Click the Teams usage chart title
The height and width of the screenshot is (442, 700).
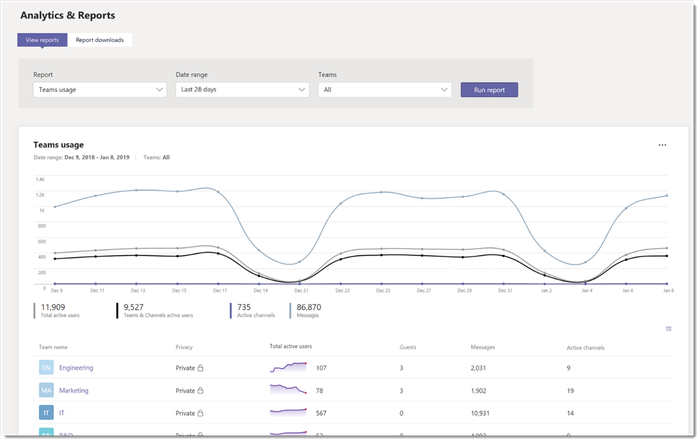58,145
